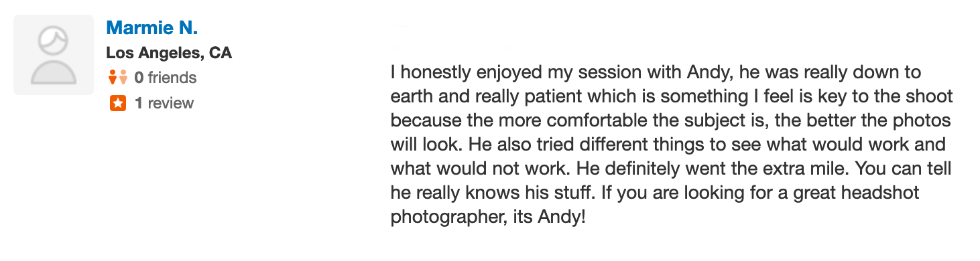The height and width of the screenshot is (261, 980).
Task: Click the '0 friends' count
Action: pyautogui.click(x=166, y=78)
